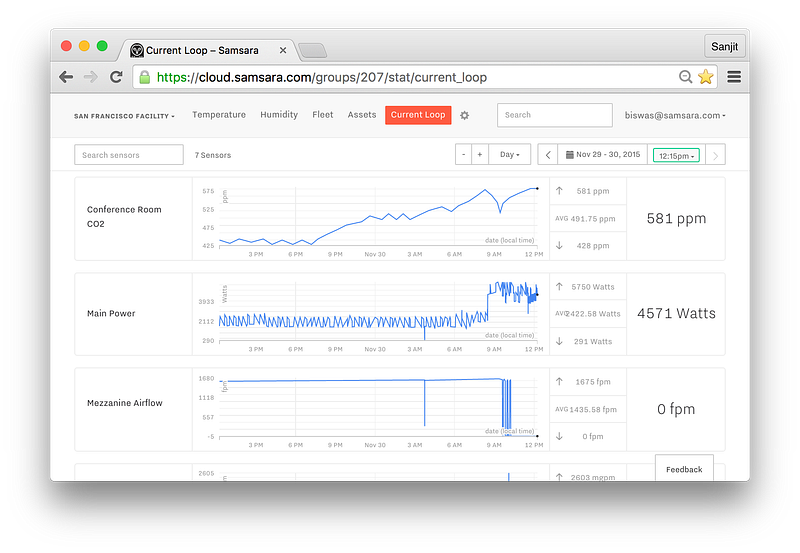
Task: Open the biswas@samsara.com account menu
Action: coord(675,115)
